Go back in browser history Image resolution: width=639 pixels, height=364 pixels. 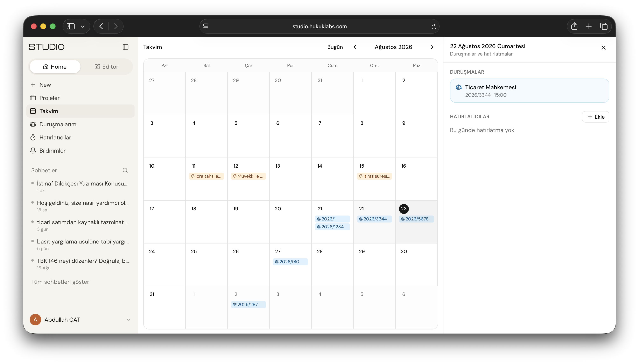click(101, 26)
